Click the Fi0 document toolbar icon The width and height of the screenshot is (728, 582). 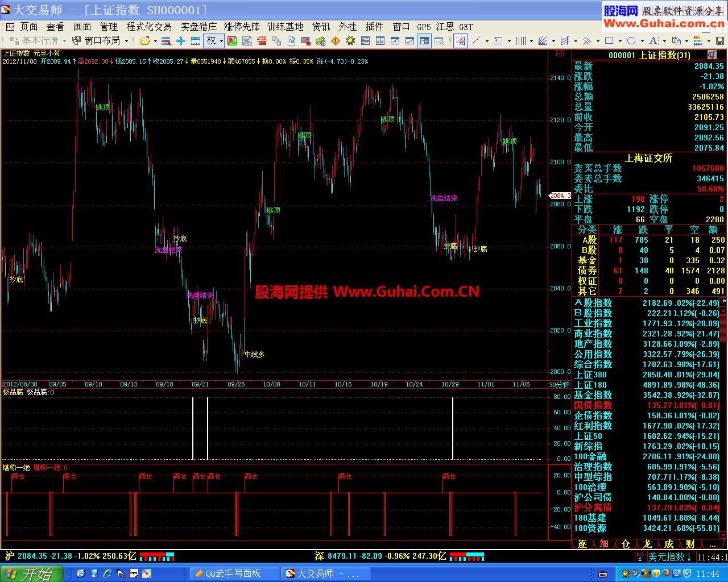click(x=291, y=41)
